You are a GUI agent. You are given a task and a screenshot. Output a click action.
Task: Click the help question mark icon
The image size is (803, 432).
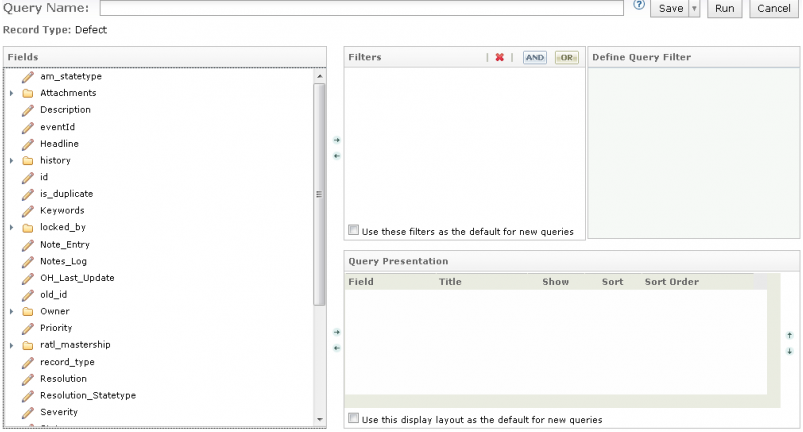(x=638, y=6)
